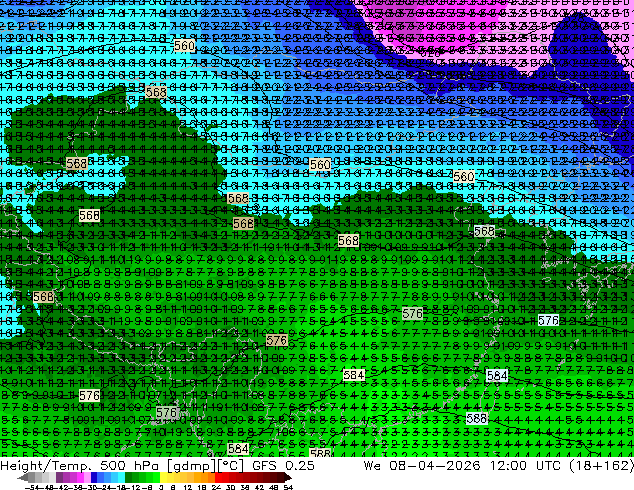The image size is (634, 490).
Task: Click the "30" legend scale value
Action: 230,487
